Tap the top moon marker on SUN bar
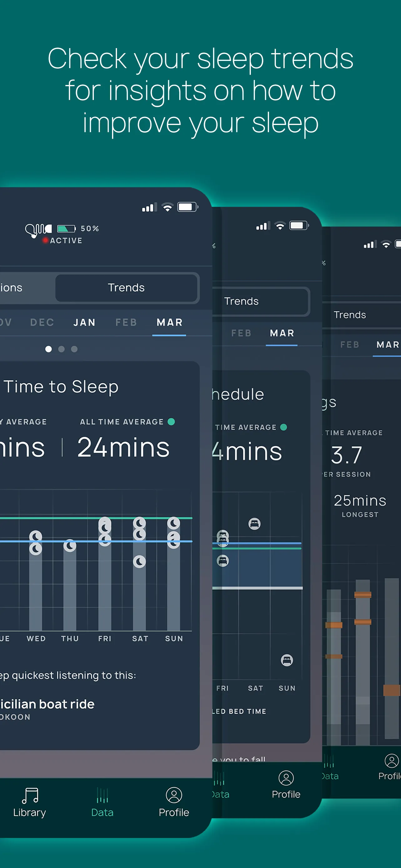 click(174, 523)
